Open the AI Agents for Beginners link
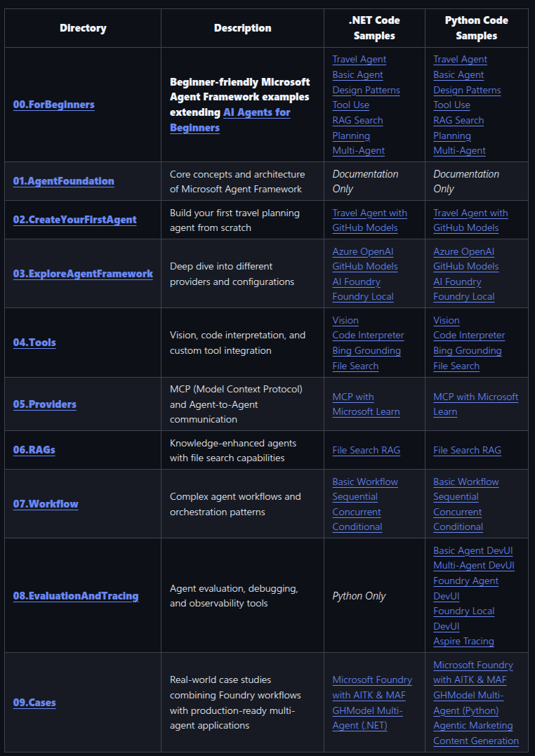Image resolution: width=535 pixels, height=756 pixels. (x=230, y=120)
